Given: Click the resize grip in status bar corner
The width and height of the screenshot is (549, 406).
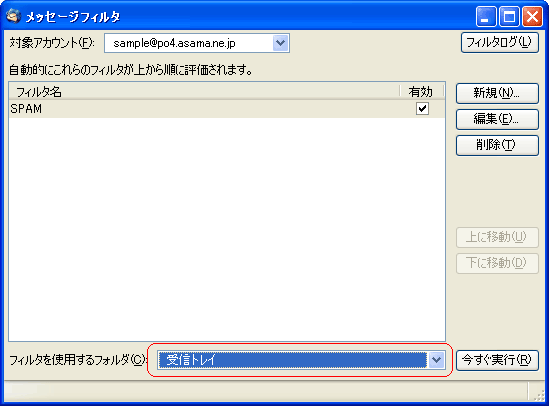Looking at the screenshot, I should (538, 395).
